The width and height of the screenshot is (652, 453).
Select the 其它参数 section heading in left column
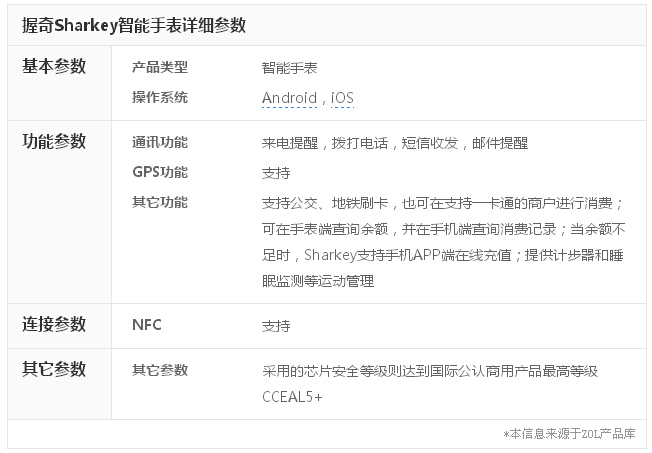coord(54,369)
